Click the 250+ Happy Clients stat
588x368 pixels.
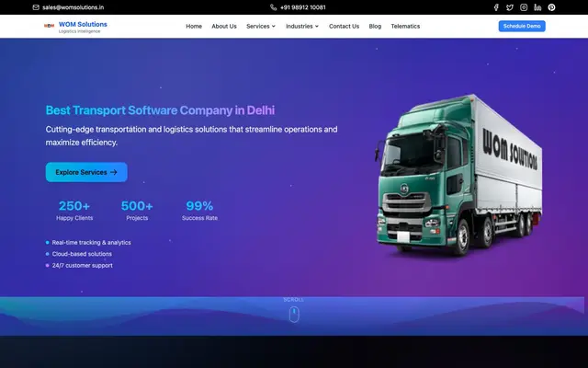tap(74, 211)
